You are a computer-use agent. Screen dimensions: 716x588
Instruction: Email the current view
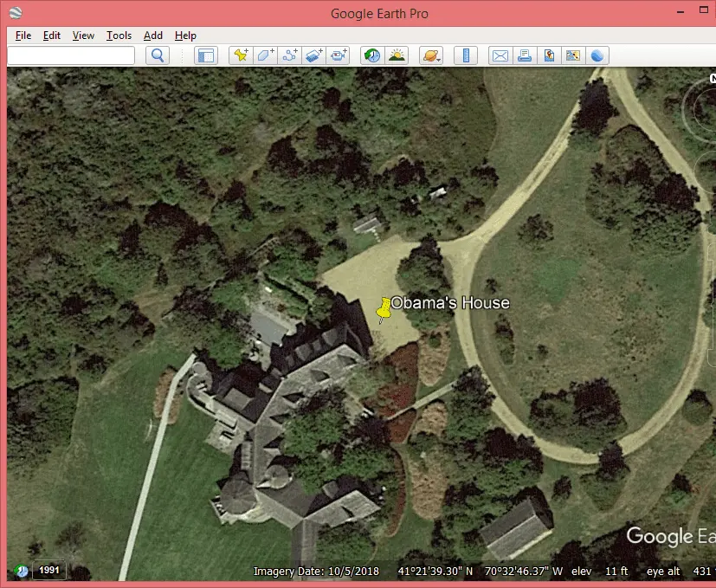click(500, 55)
